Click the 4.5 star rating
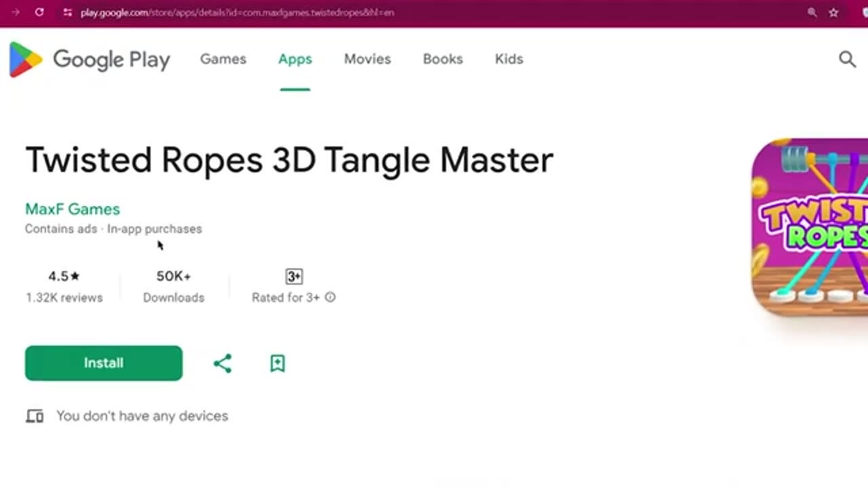868x488 pixels. pyautogui.click(x=64, y=276)
